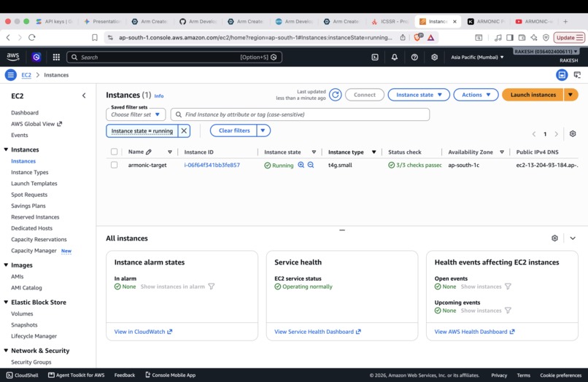Open Launch instances split arrow

pyautogui.click(x=570, y=95)
